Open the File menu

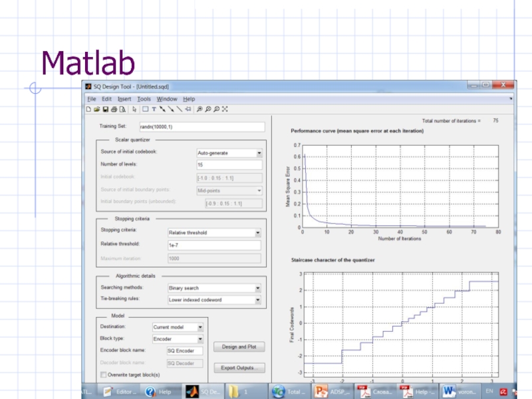[92, 99]
